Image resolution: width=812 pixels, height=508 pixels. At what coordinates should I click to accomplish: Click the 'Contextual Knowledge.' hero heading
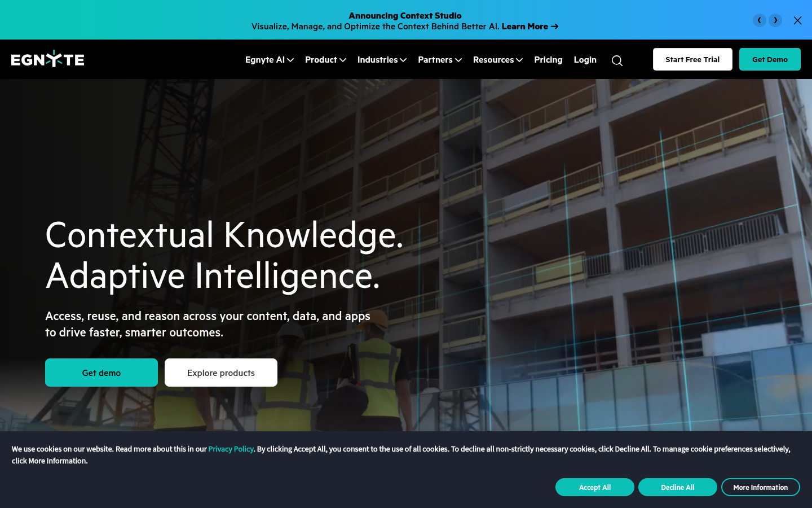224,235
